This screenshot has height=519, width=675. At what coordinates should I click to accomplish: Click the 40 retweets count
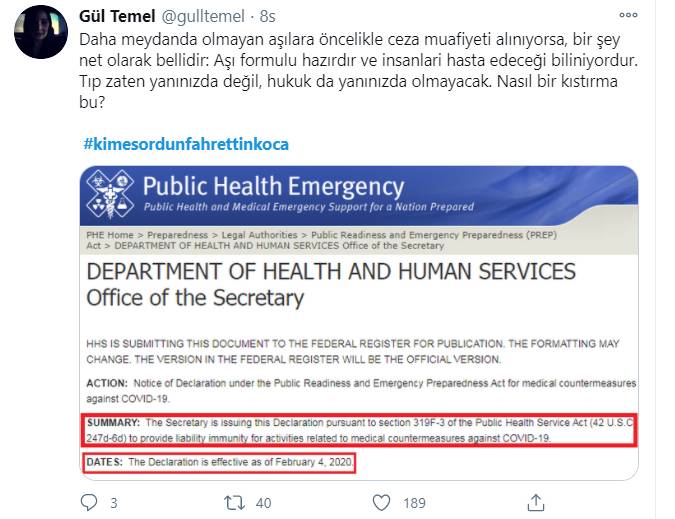(x=263, y=503)
